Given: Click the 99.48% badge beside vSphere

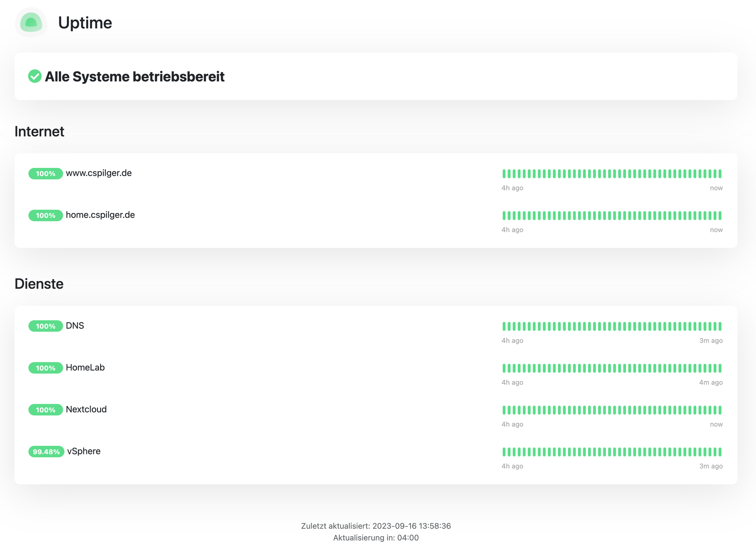Looking at the screenshot, I should point(46,451).
